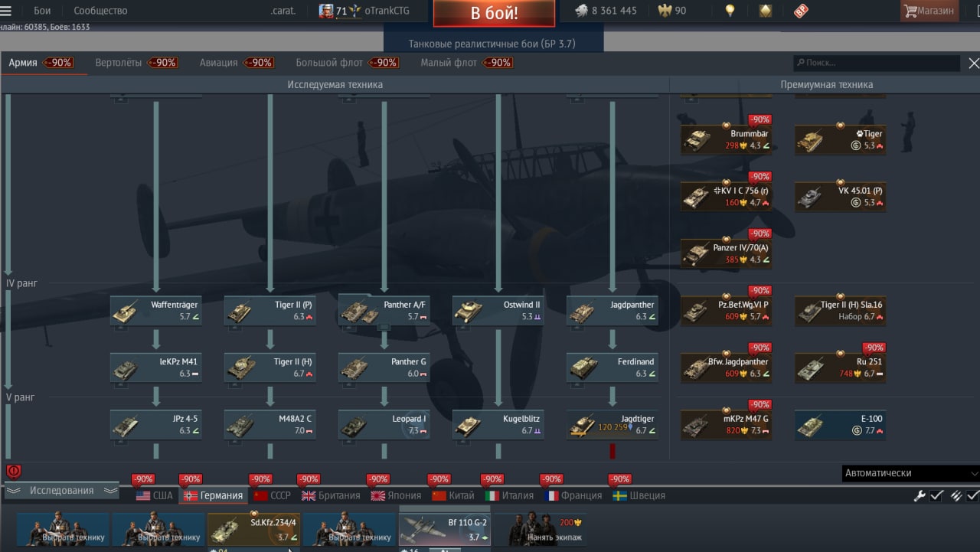
Task: Click the red shield icon above Исследования
Action: click(13, 471)
